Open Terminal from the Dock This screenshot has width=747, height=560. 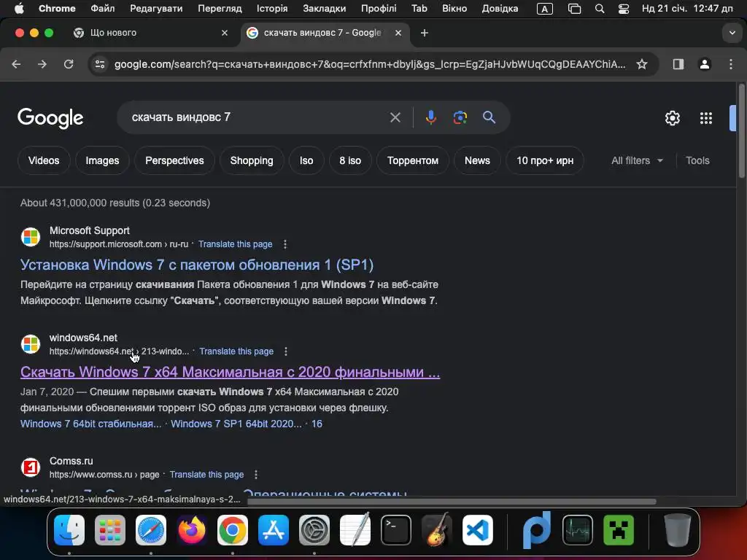coord(396,530)
